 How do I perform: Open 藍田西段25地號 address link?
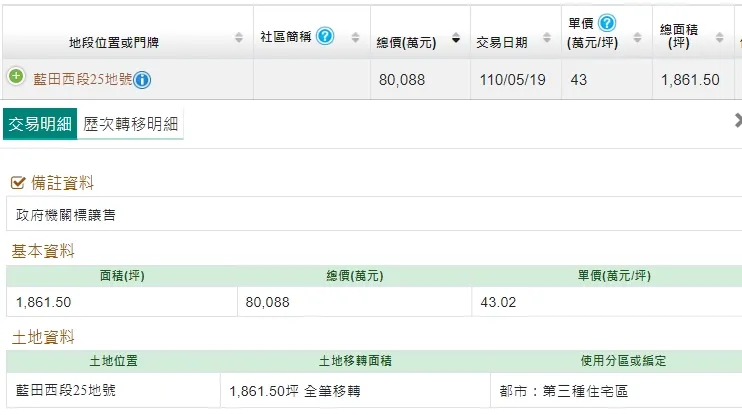pos(82,79)
